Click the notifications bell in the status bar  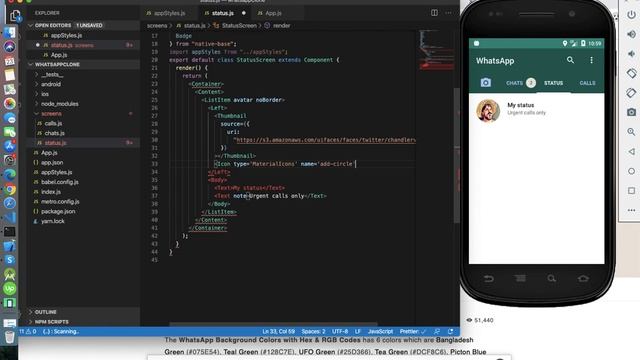pos(451,331)
